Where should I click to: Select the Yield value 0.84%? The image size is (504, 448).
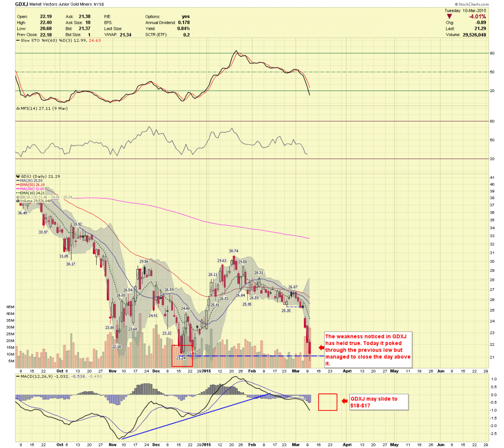184,29
